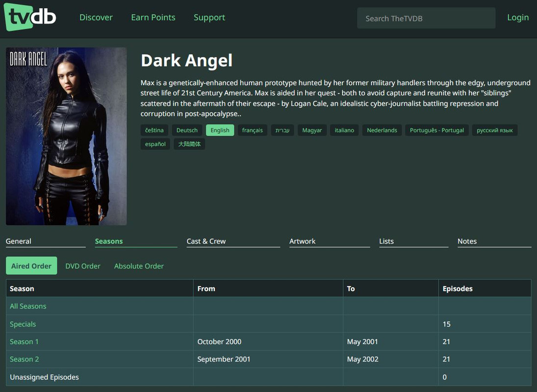The image size is (537, 392).
Task: Open the Notes tab
Action: 494,241
